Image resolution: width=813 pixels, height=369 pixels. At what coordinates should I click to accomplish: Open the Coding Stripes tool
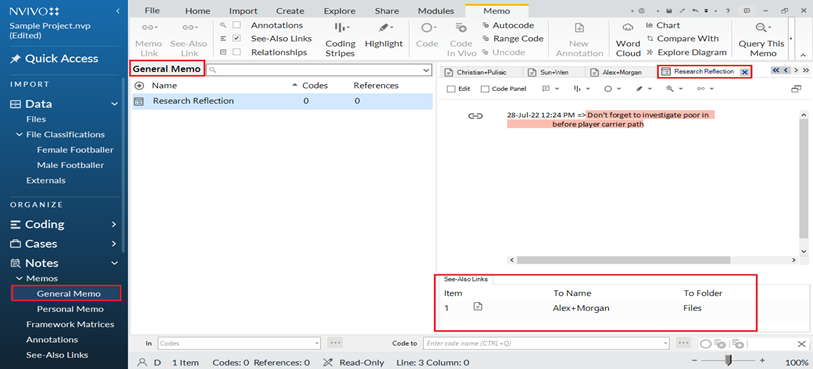340,40
